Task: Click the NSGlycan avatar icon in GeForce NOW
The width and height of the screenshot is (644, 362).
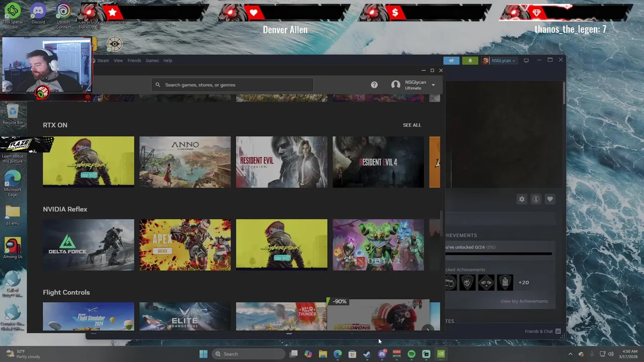Action: coord(396,85)
